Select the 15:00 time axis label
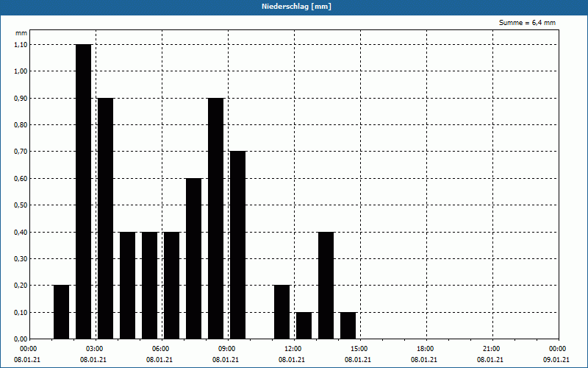 [x=359, y=349]
